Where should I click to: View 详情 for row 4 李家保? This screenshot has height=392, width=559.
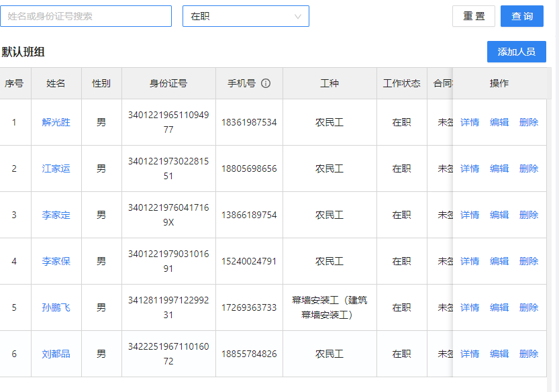click(x=470, y=261)
